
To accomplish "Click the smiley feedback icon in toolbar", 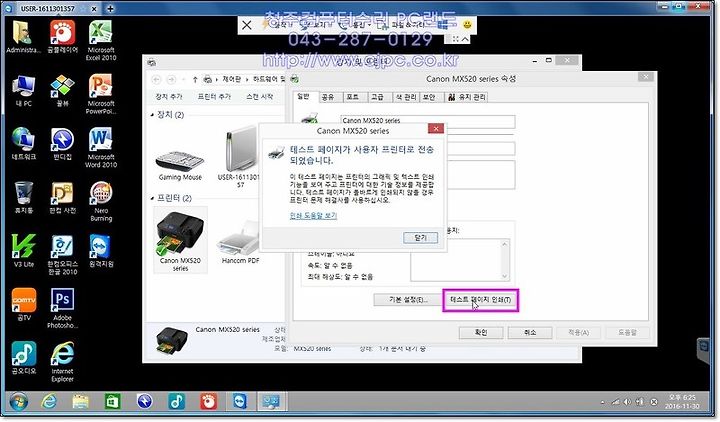I will (467, 24).
